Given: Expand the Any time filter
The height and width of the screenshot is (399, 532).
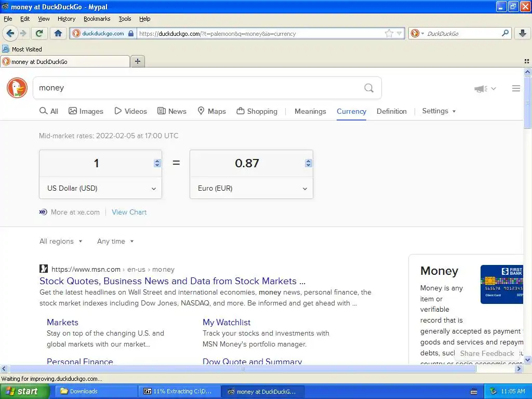Looking at the screenshot, I should [115, 241].
